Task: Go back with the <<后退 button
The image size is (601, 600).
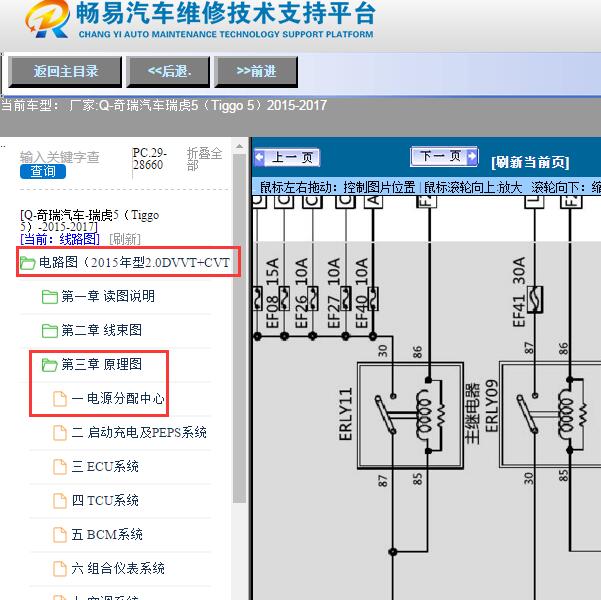Action: click(169, 72)
